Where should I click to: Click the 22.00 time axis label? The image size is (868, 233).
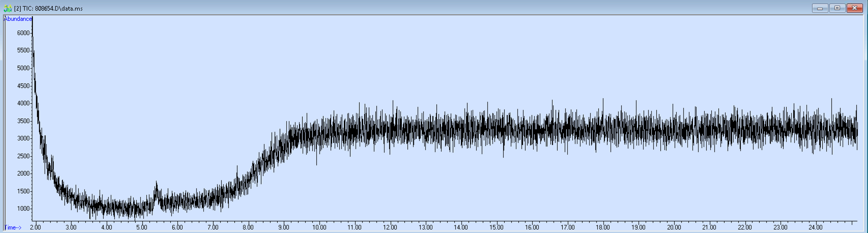[745, 227]
